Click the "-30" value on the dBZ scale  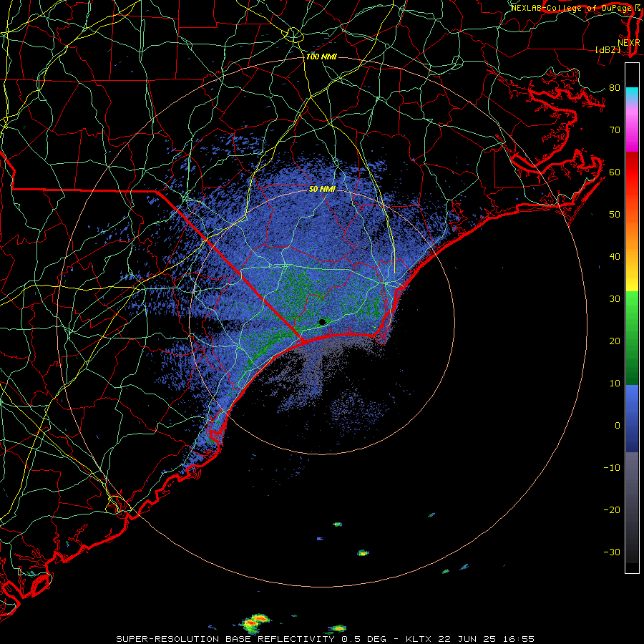pyautogui.click(x=612, y=552)
